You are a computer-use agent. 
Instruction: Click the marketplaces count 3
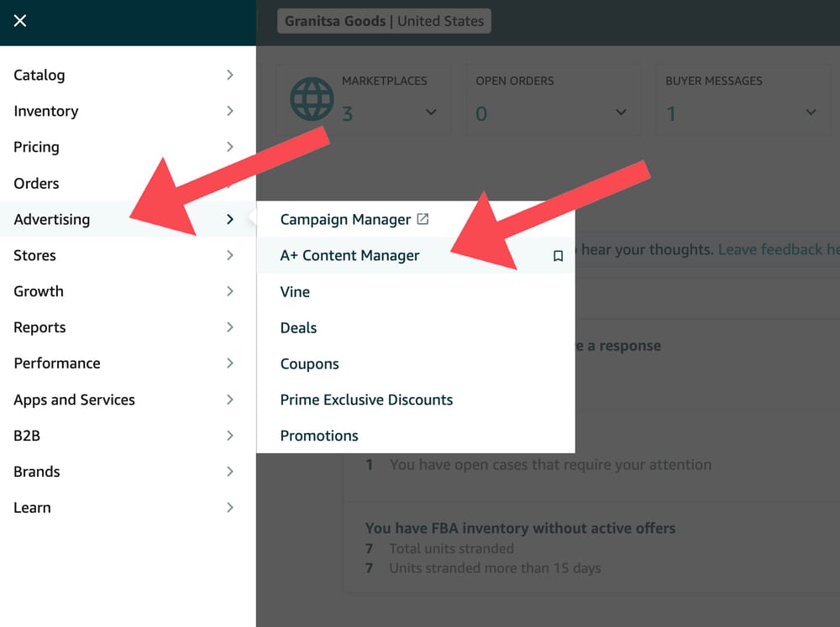(348, 113)
